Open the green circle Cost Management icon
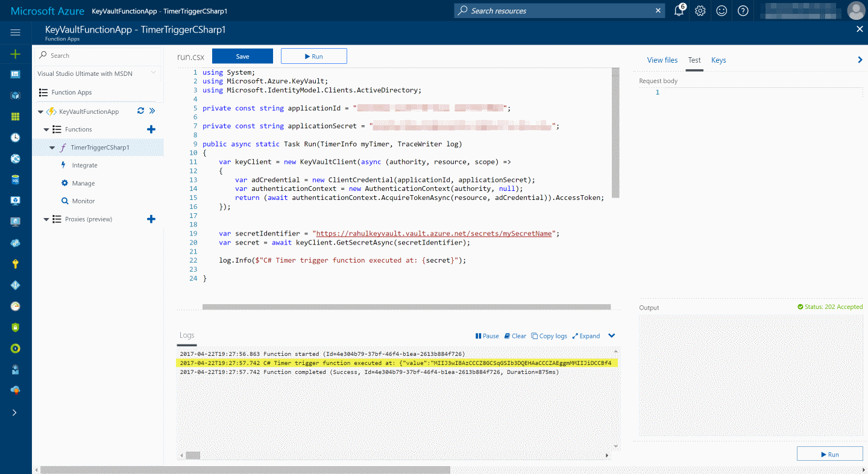868x474 pixels. [x=16, y=348]
